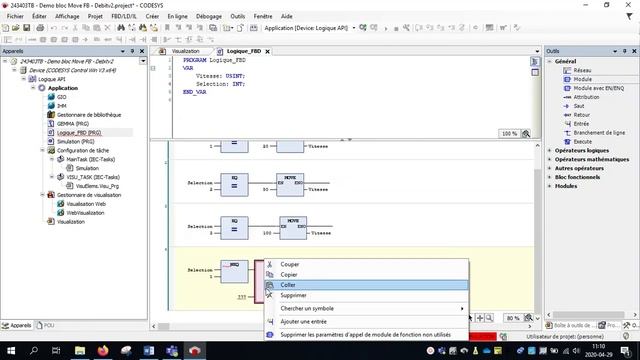The image size is (640, 360).
Task: Collapse the Gestionnaire de visualisation node
Action: (x=42, y=195)
